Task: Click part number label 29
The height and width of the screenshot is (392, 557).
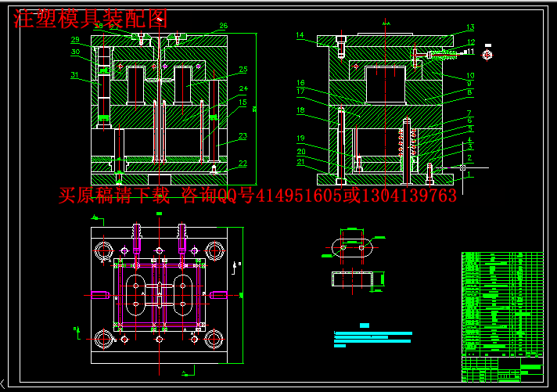Action: click(75, 39)
